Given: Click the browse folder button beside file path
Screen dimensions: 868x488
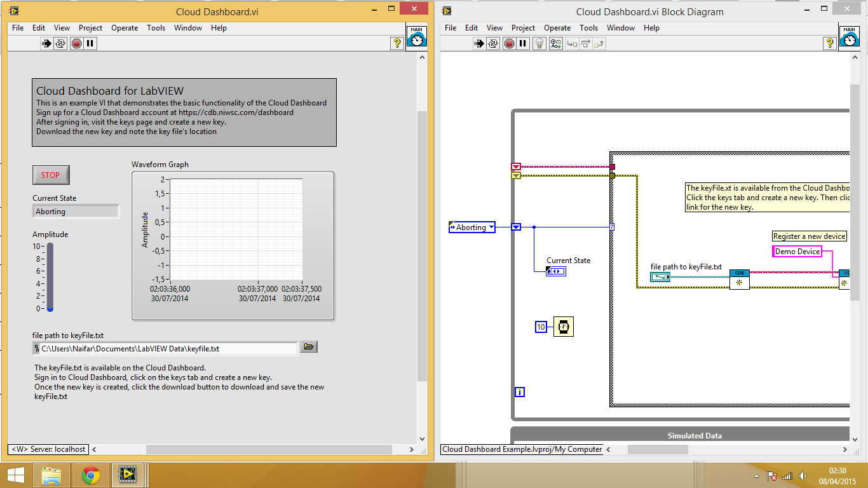Looking at the screenshot, I should [309, 347].
